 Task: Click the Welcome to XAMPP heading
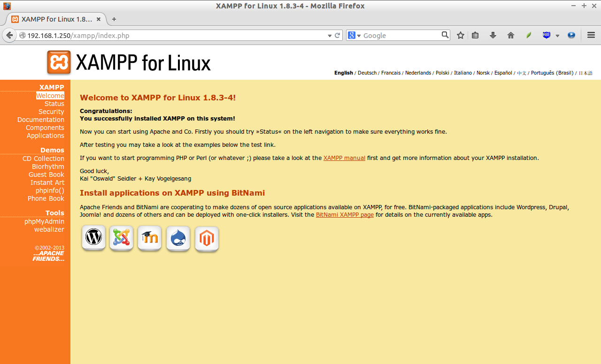click(x=158, y=98)
